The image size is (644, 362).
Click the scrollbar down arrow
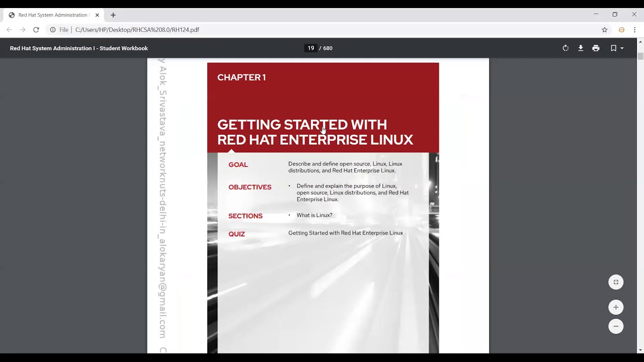click(x=640, y=350)
